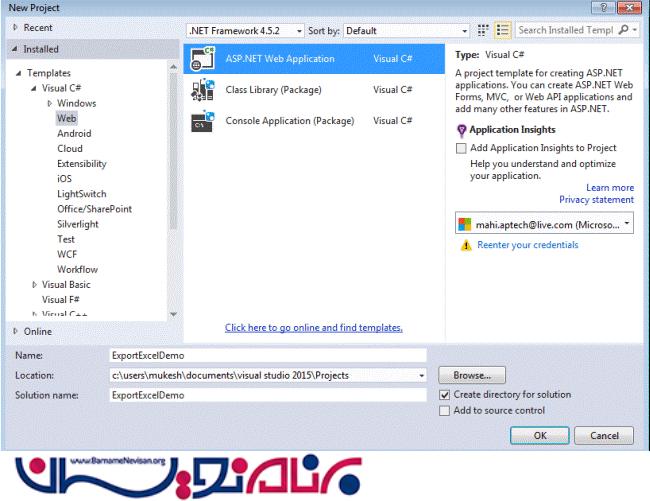Select the LightSwitch template category

[82, 194]
